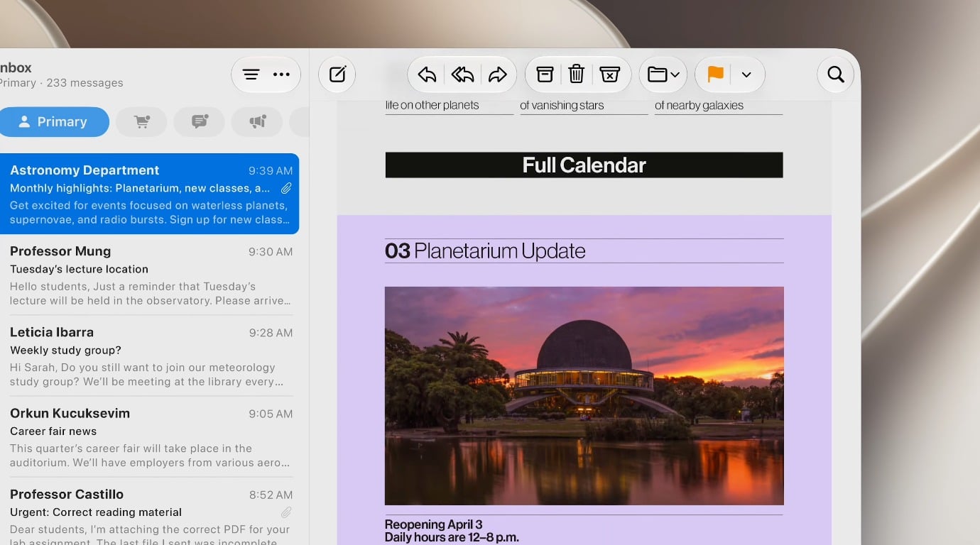Click the 'of vanishing stars' text

tap(562, 105)
